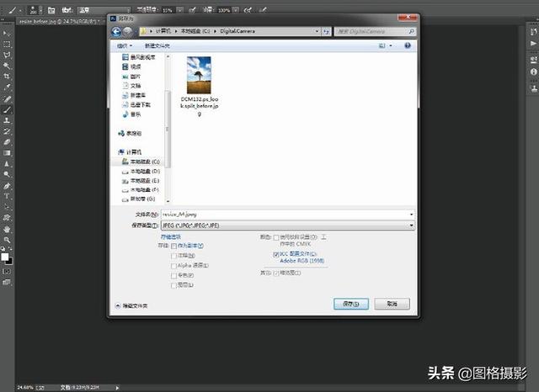Select the Eraser tool
The width and height of the screenshot is (539, 392).
(6, 142)
